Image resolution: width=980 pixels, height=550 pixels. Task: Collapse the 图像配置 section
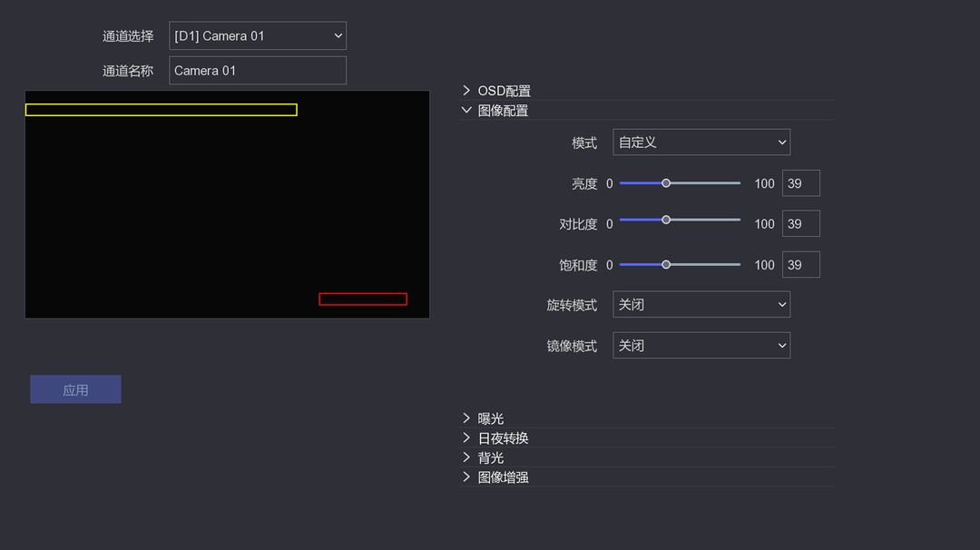503,111
